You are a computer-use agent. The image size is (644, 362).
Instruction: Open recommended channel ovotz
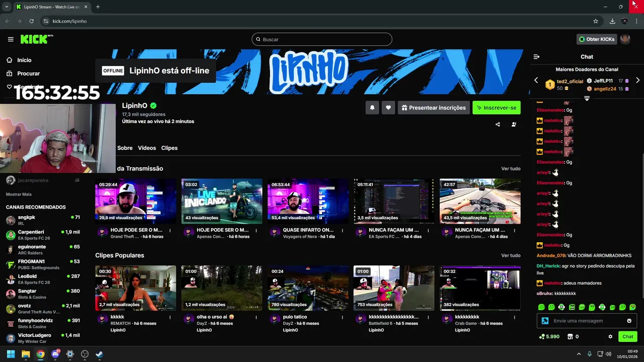coord(43,309)
